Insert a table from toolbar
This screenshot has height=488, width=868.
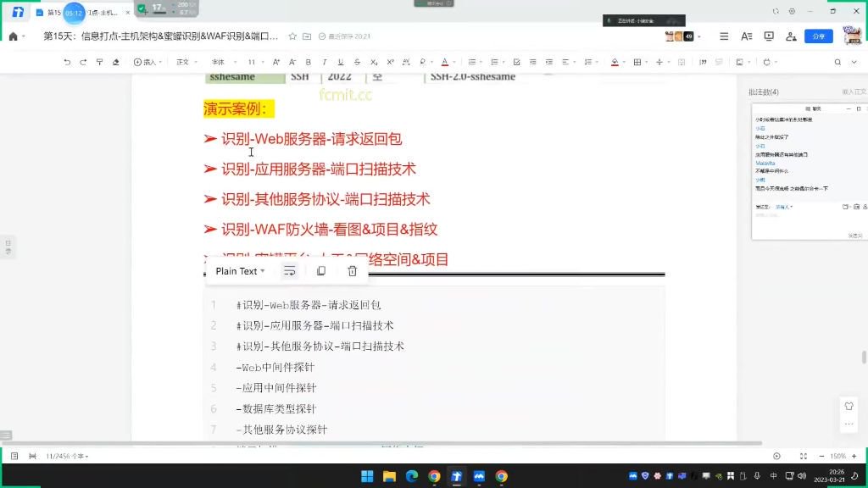(637, 62)
